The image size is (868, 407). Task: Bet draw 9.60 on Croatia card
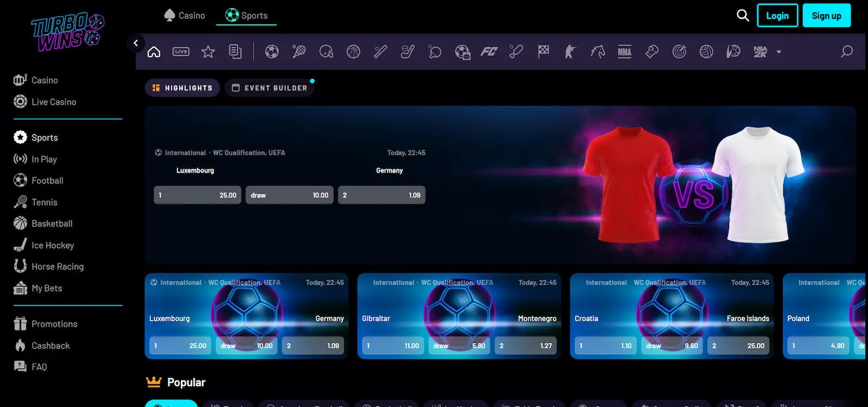click(x=672, y=346)
